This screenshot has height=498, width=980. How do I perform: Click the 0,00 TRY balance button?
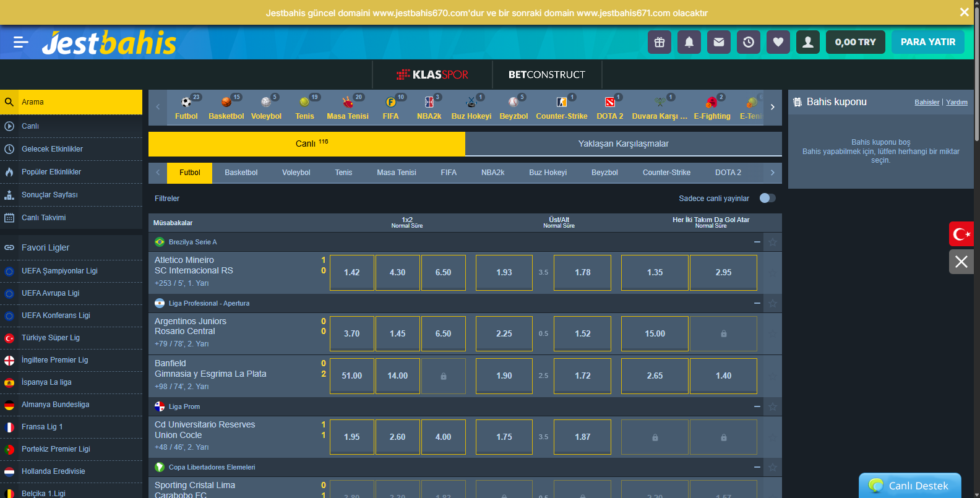pyautogui.click(x=856, y=42)
